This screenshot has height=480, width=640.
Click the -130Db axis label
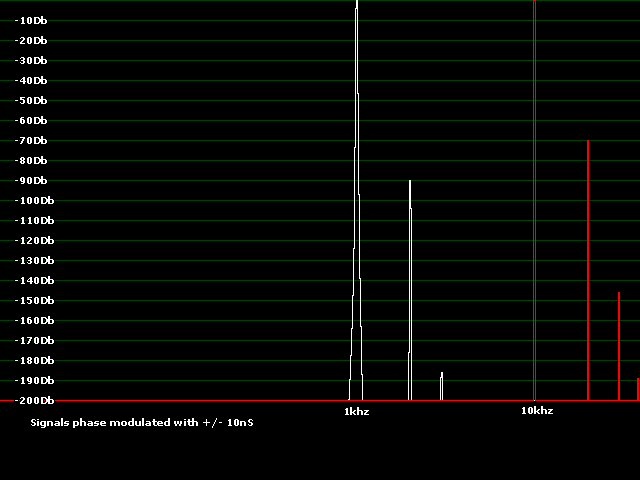pos(34,260)
